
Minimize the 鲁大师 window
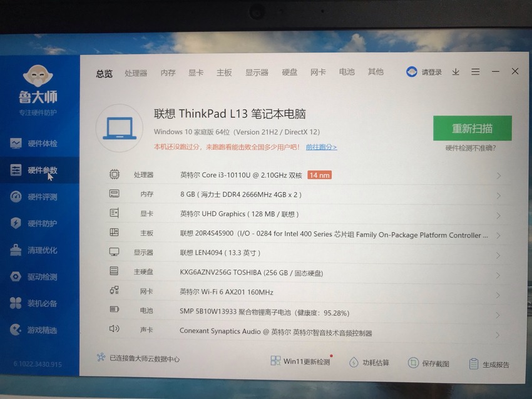coord(495,71)
